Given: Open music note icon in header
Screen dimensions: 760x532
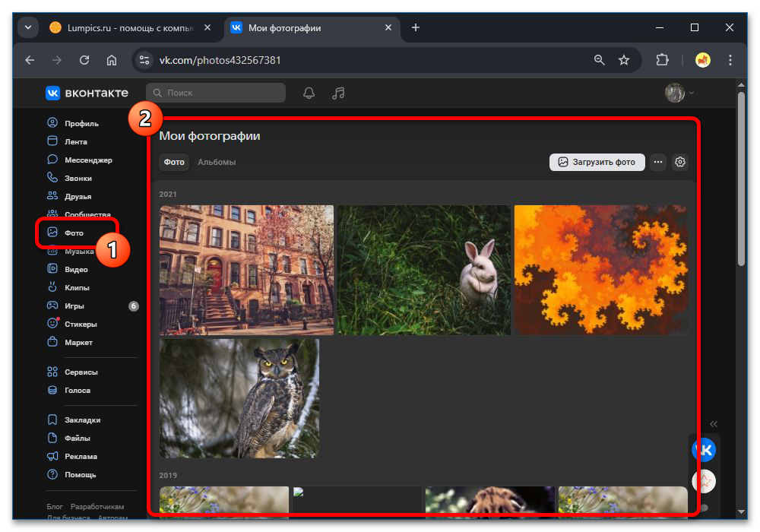Looking at the screenshot, I should (x=338, y=93).
